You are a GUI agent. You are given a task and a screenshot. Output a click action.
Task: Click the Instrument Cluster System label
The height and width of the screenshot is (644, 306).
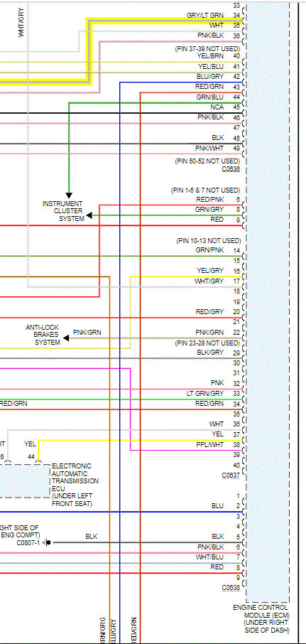tap(62, 211)
